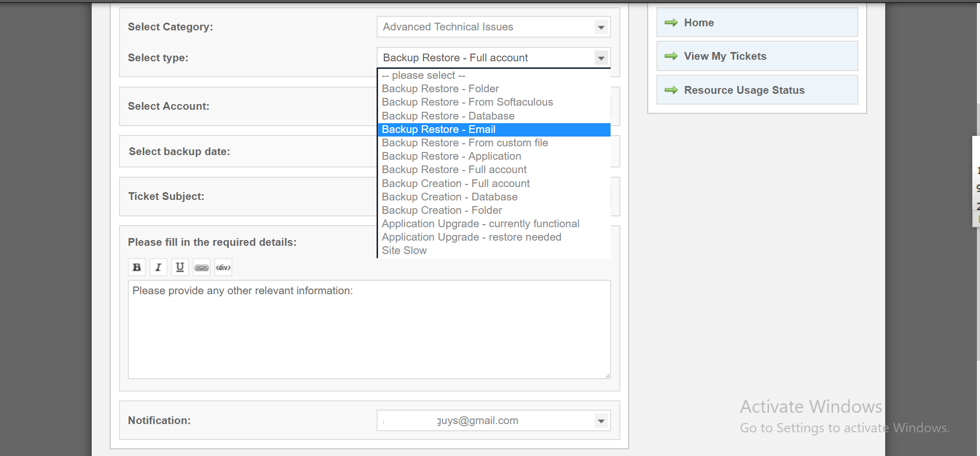Select the Site Slow option

tap(404, 250)
